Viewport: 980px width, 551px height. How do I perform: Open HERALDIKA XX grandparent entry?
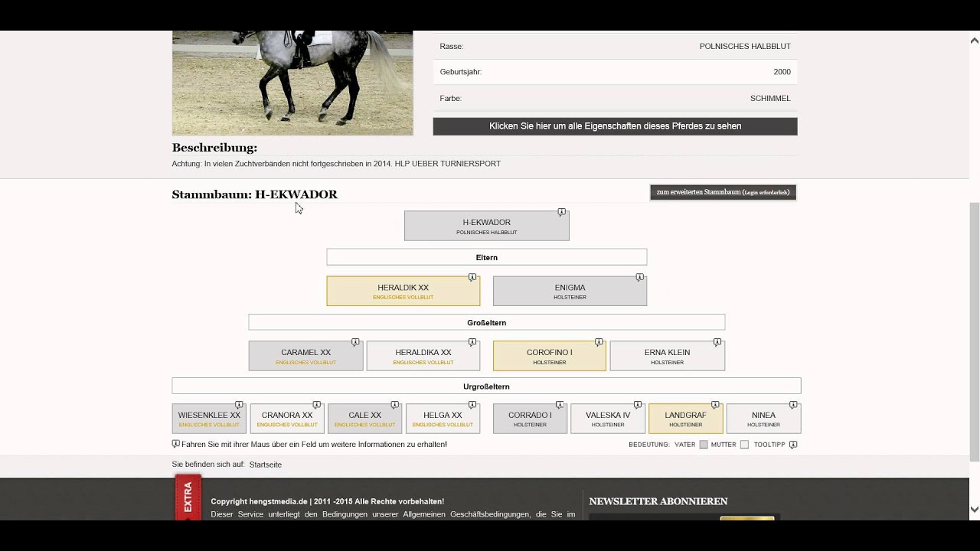click(423, 356)
